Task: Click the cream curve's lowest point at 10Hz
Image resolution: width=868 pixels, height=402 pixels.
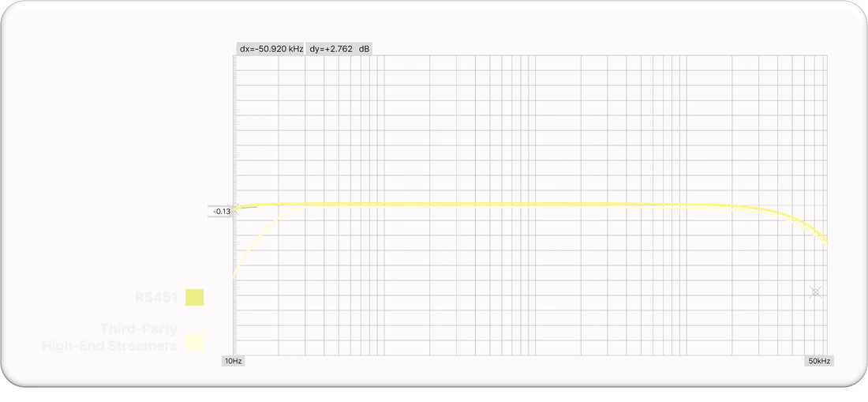Action: pos(234,274)
